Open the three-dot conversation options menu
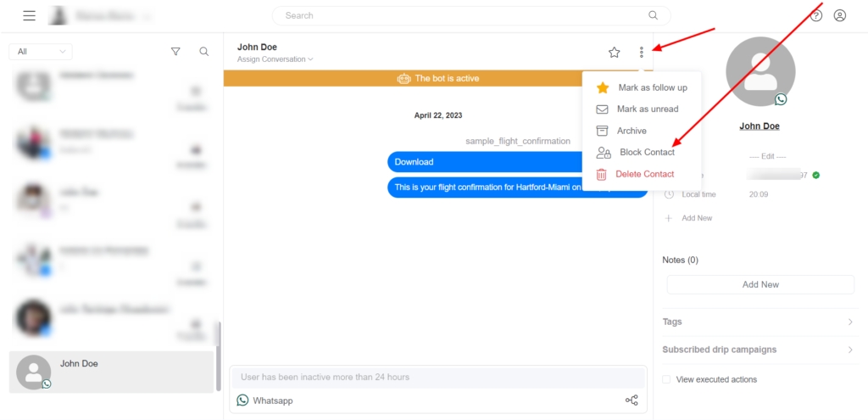The height and width of the screenshot is (420, 868). (642, 53)
